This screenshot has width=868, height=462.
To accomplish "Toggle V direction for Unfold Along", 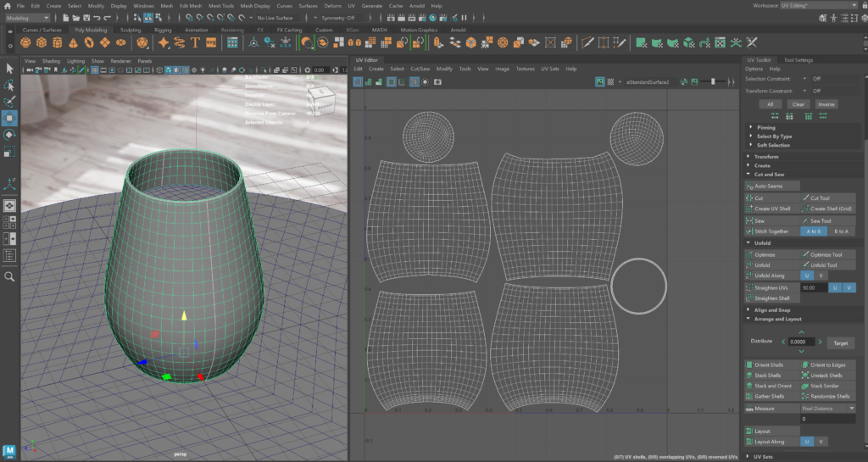I will pyautogui.click(x=821, y=276).
